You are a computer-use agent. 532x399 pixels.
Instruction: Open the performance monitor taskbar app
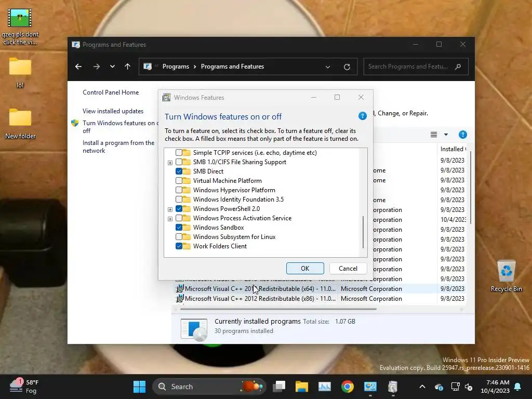pyautogui.click(x=325, y=387)
